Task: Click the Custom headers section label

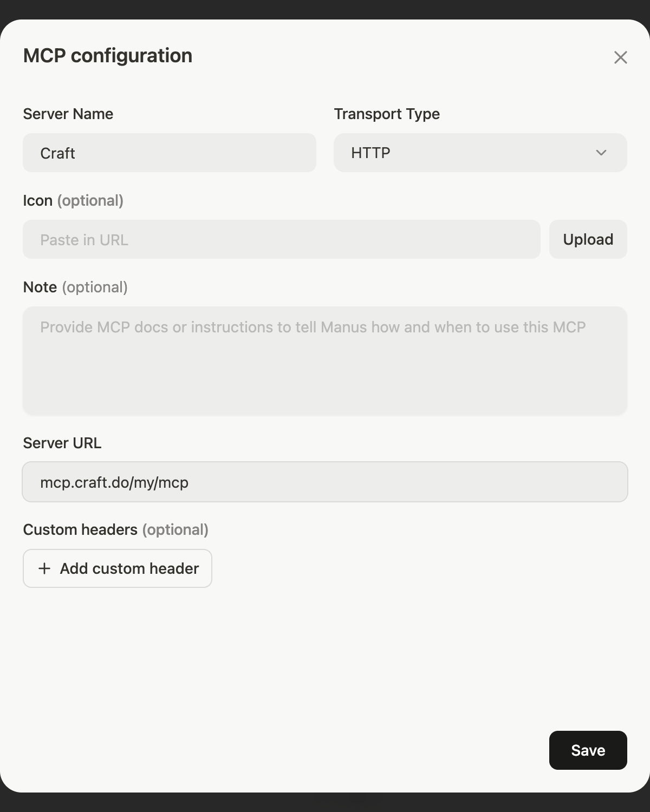Action: click(115, 529)
